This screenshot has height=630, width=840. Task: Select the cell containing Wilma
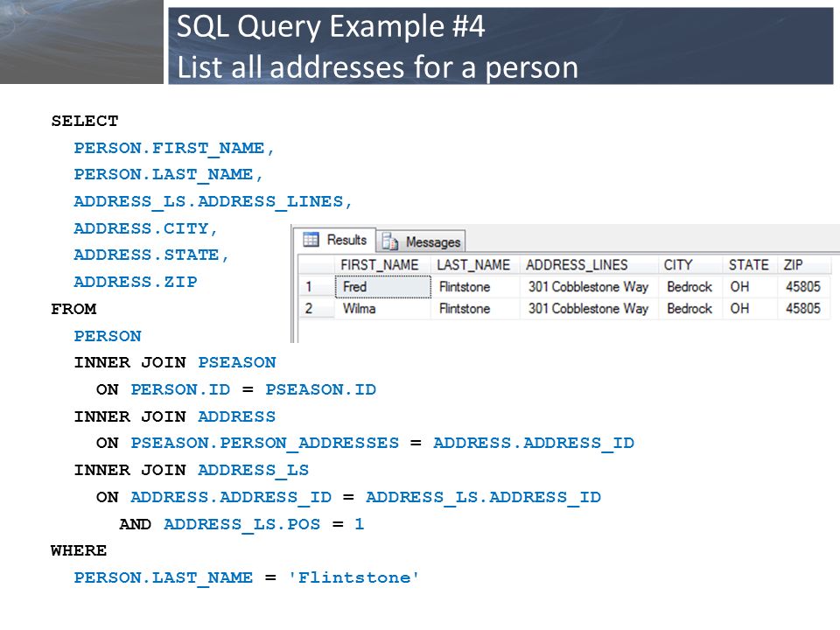coord(383,309)
